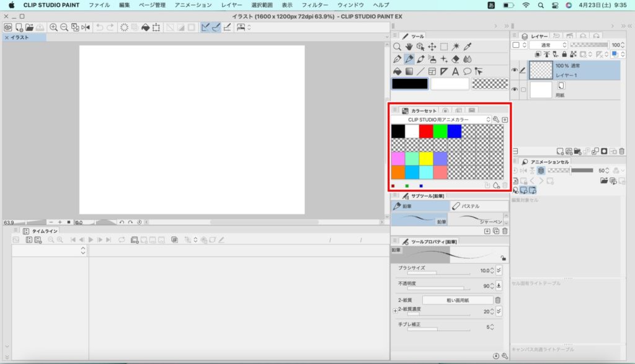635x364 pixels.
Task: Click the 粗い画用紙 paper texture button
Action: point(458,300)
